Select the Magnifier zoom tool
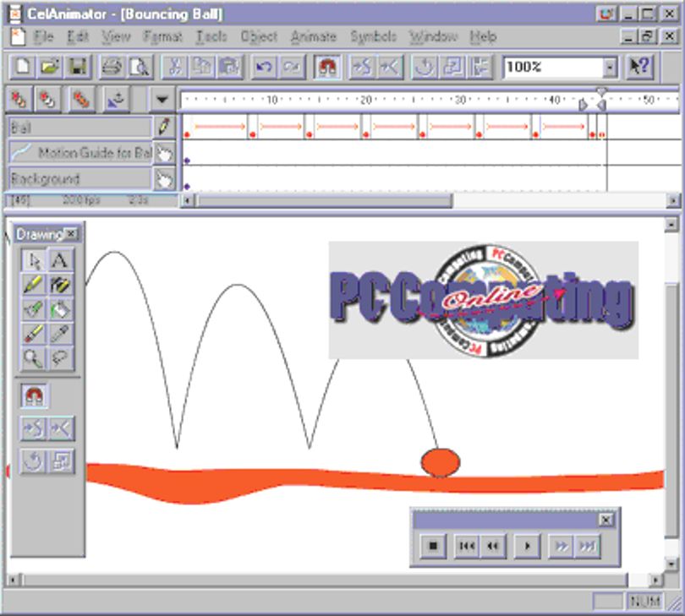 click(x=34, y=359)
